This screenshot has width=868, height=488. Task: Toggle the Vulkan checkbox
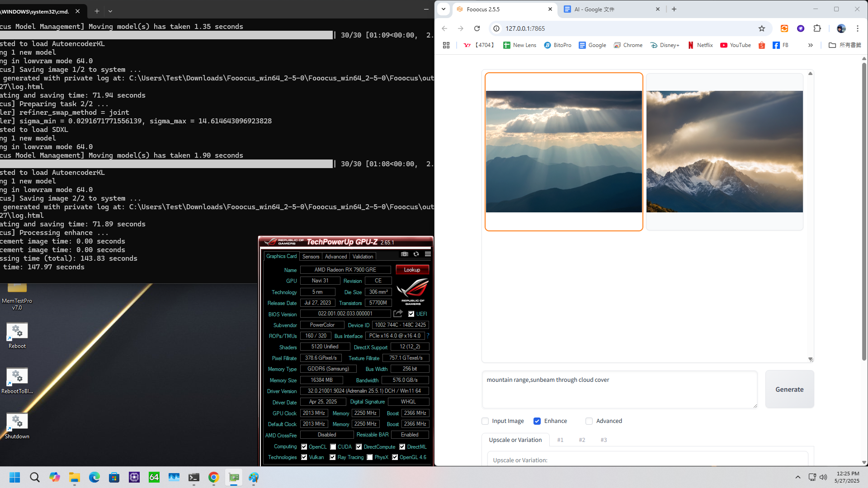304,457
